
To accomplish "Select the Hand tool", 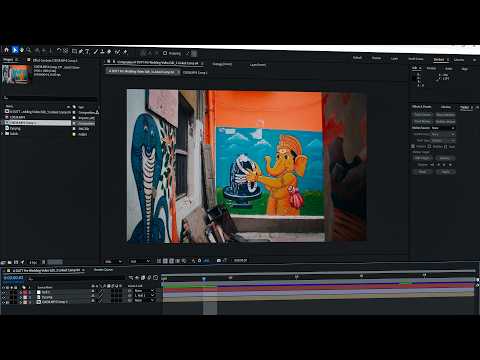I will [22, 50].
